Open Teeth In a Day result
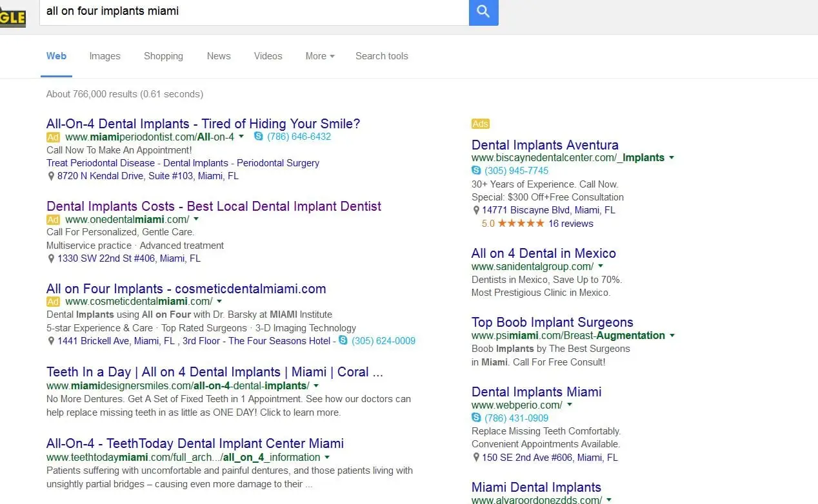This screenshot has height=504, width=818. point(215,372)
